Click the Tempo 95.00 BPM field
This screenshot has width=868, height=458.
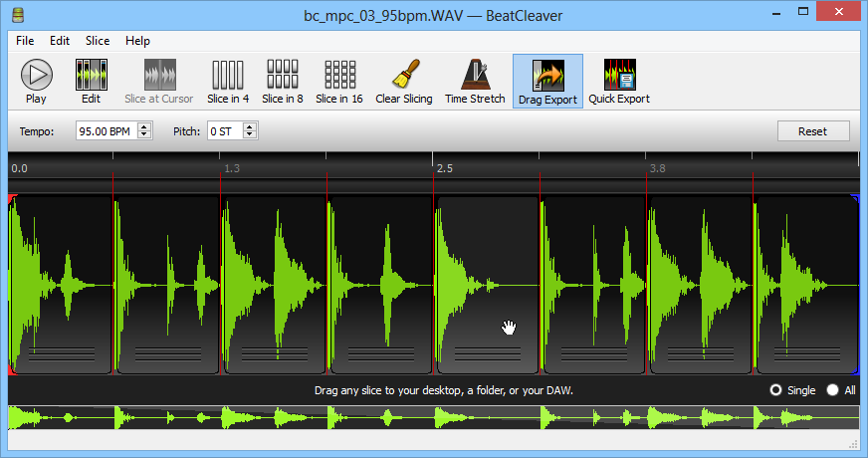pos(107,131)
